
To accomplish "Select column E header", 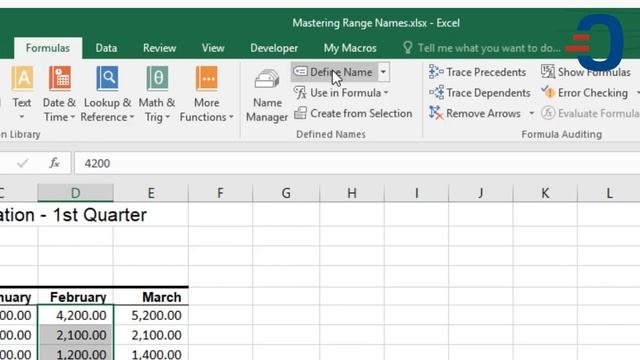I will [x=151, y=193].
